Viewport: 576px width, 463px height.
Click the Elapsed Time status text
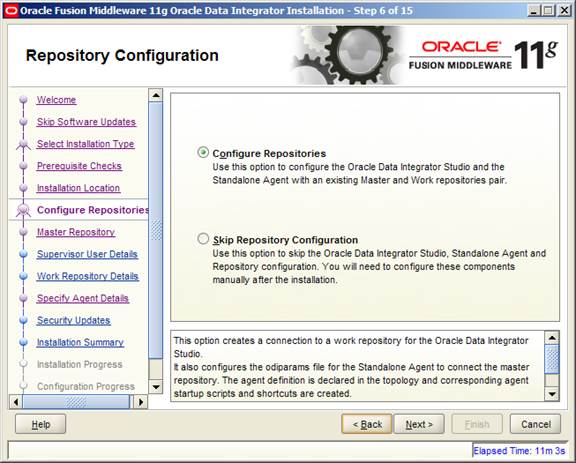point(519,451)
